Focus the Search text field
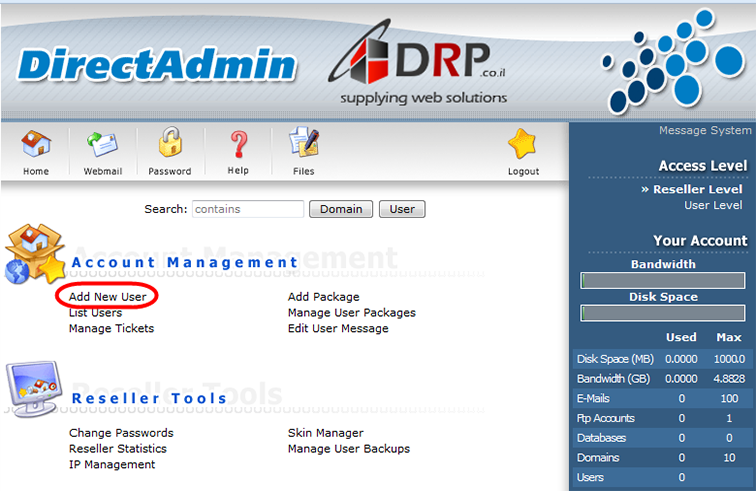This screenshot has width=756, height=491. 247,209
